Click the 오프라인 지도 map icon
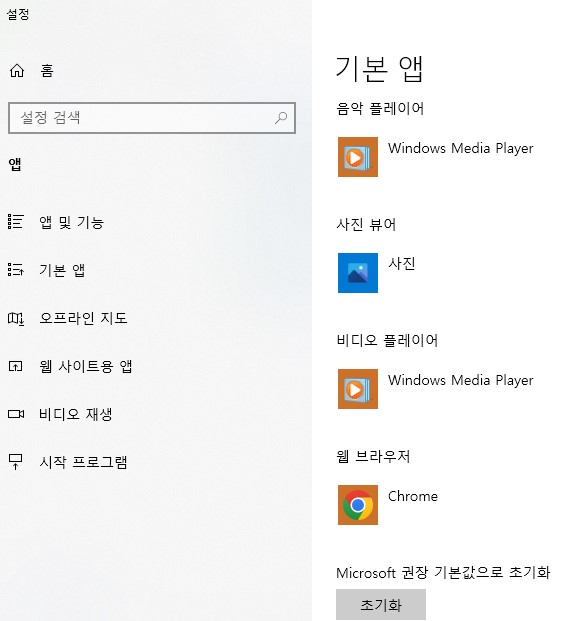The height and width of the screenshot is (621, 564). [x=16, y=318]
